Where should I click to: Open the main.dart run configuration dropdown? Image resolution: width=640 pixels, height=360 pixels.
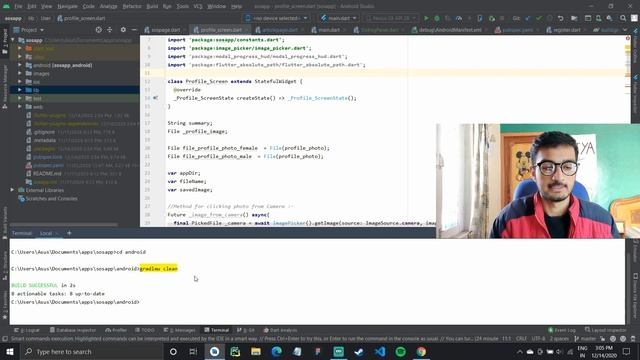tap(339, 18)
